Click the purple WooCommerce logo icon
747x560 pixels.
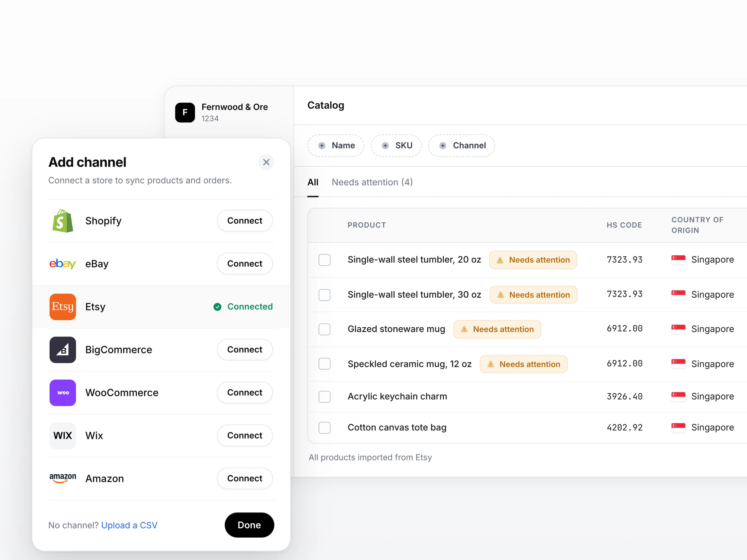pos(62,393)
